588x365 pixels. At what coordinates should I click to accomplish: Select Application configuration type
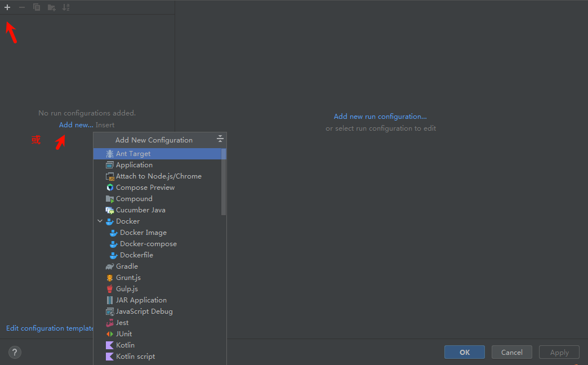click(x=158, y=165)
